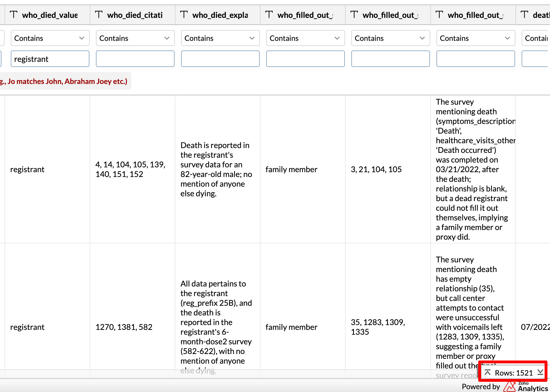Click text-type icon of first who_filled_out column
Image resolution: width=550 pixels, height=392 pixels.
(x=269, y=14)
